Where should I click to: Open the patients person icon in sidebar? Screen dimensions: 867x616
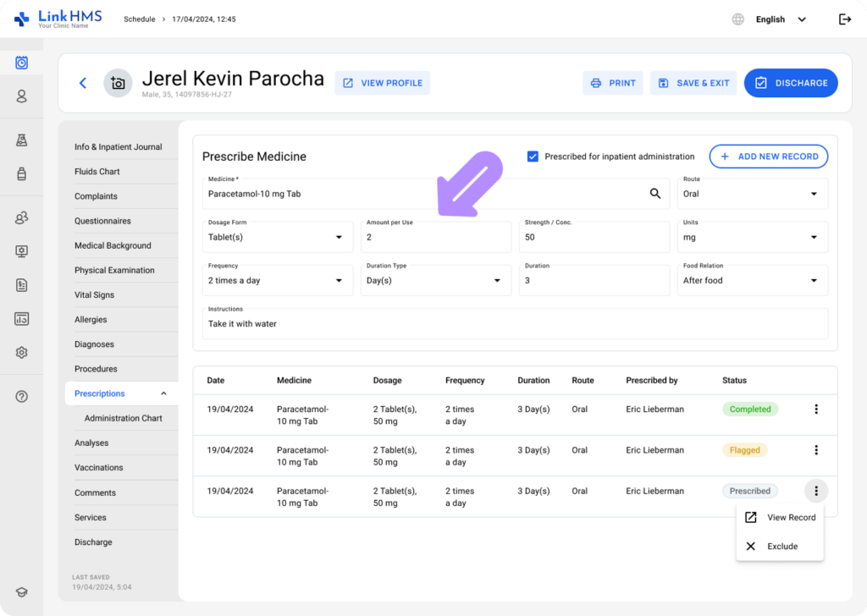[x=21, y=96]
